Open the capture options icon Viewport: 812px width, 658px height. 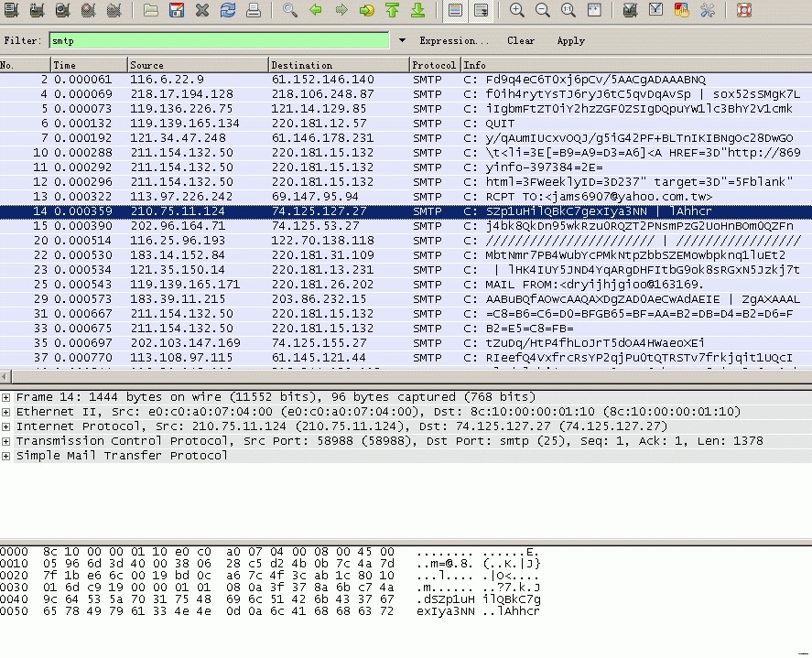(37, 11)
